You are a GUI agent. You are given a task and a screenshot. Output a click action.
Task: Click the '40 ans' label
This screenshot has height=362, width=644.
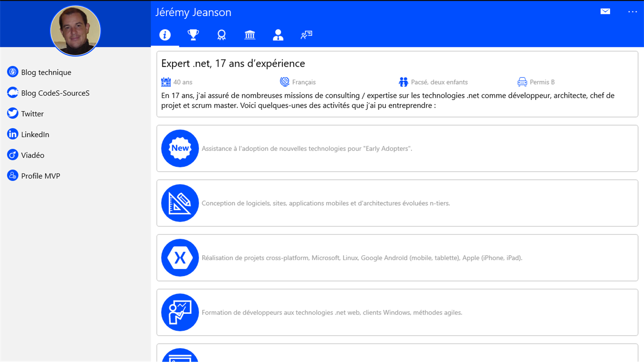tap(183, 82)
